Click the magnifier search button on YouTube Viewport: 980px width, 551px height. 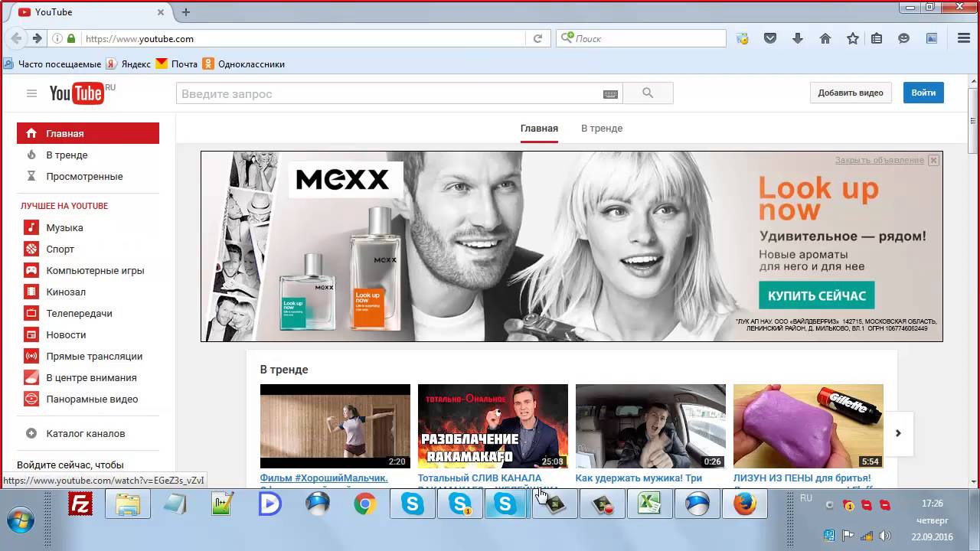[x=648, y=93]
